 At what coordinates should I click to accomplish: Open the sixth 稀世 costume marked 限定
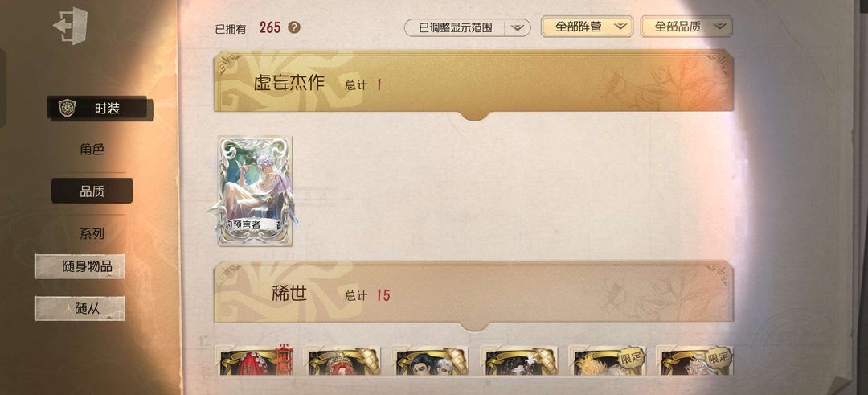[x=695, y=360]
